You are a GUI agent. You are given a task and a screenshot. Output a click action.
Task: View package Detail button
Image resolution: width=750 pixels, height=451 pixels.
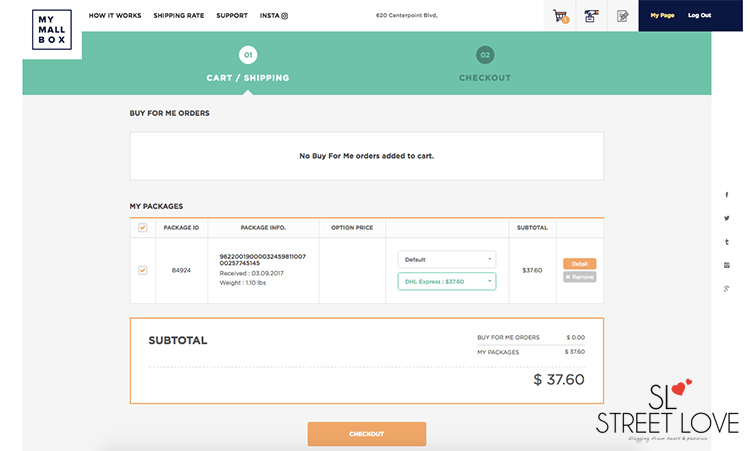point(579,264)
